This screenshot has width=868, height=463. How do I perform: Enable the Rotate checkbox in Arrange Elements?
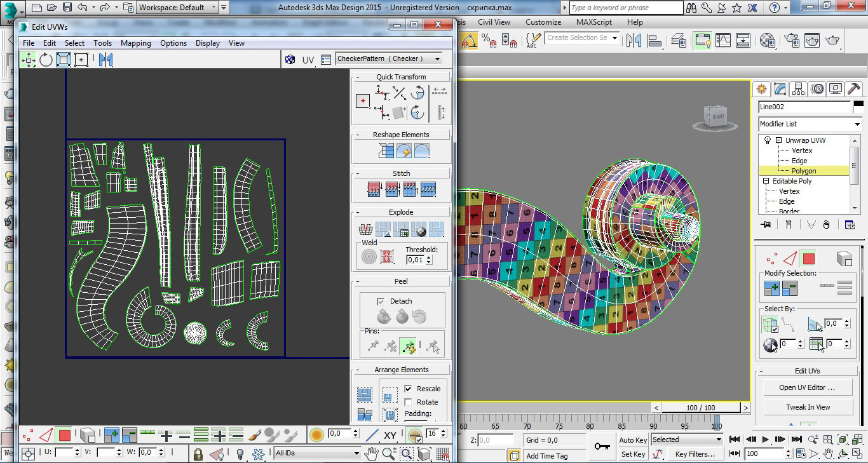408,402
